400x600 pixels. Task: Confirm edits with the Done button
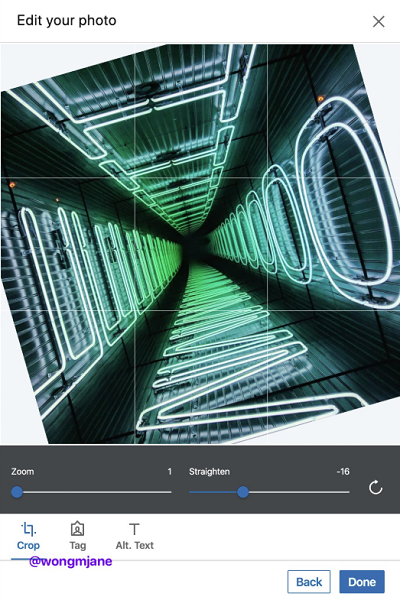pos(362,582)
